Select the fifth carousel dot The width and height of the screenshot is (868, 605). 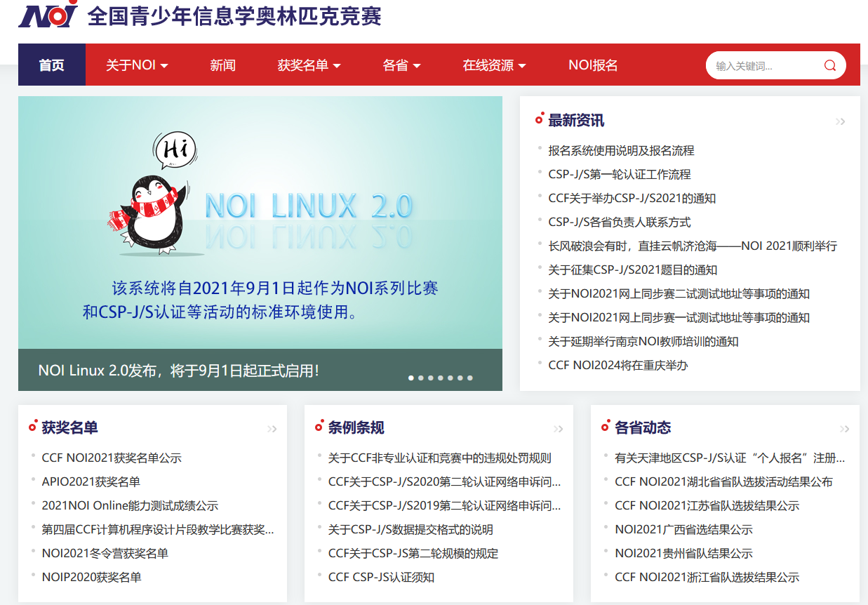click(450, 378)
